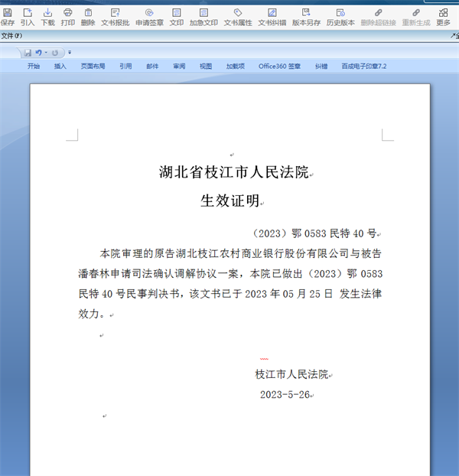
Task: Click the 文印 icon
Action: 176,17
